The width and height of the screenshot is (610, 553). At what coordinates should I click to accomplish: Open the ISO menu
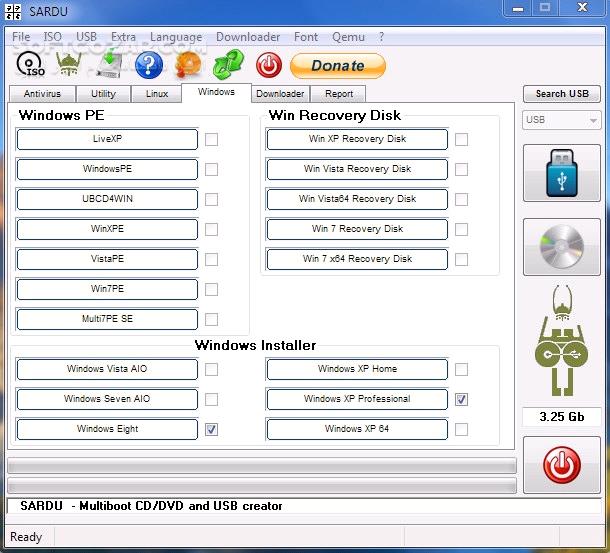coord(53,37)
